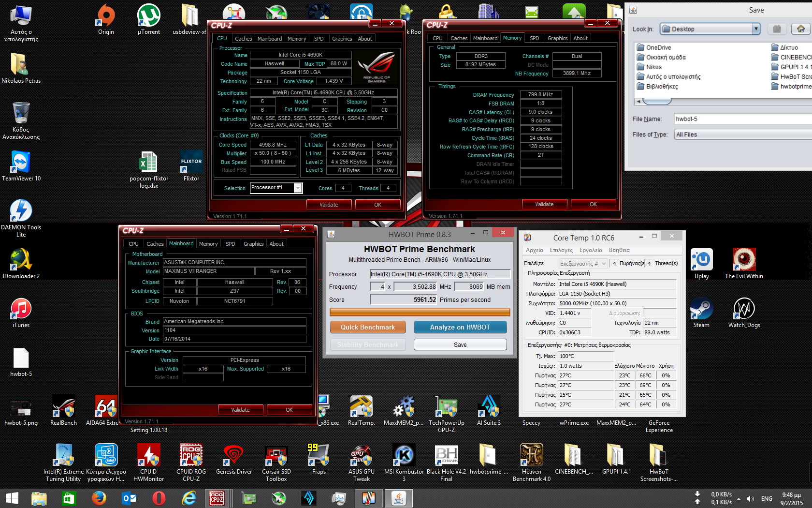Screen dimensions: 812x508
Task: Click the Save dialog horizontal scrollbar thumb
Action: tap(657, 101)
